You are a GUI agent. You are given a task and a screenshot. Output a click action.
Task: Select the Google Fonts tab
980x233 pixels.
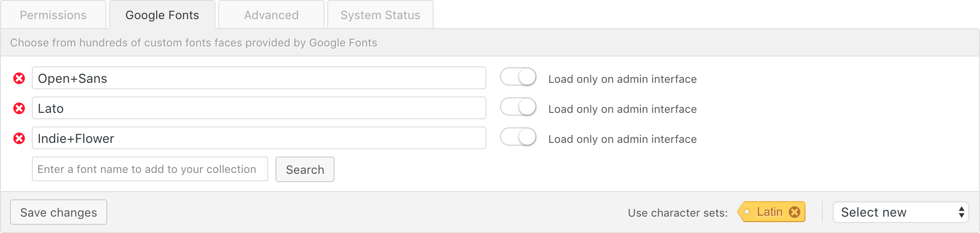pos(162,15)
